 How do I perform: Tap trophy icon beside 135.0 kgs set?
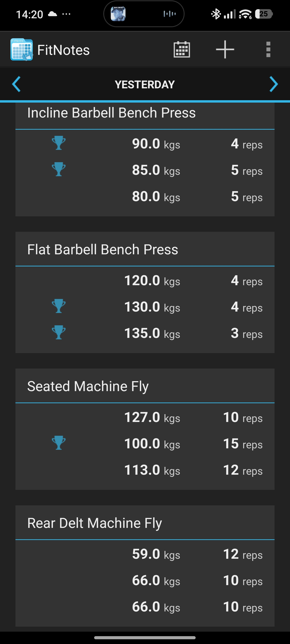58,332
